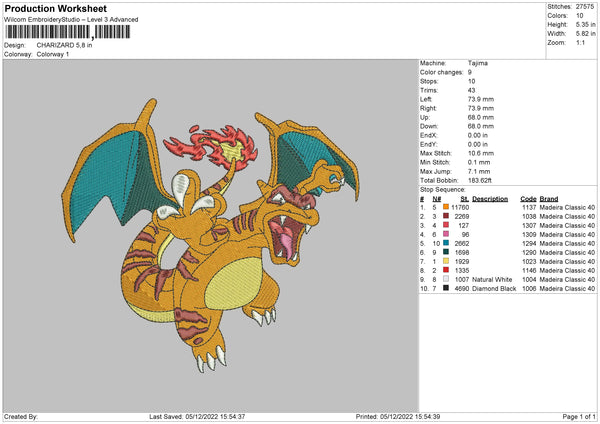
Task: Select the Max Jump value '7.1 mm'
Action: tap(479, 171)
